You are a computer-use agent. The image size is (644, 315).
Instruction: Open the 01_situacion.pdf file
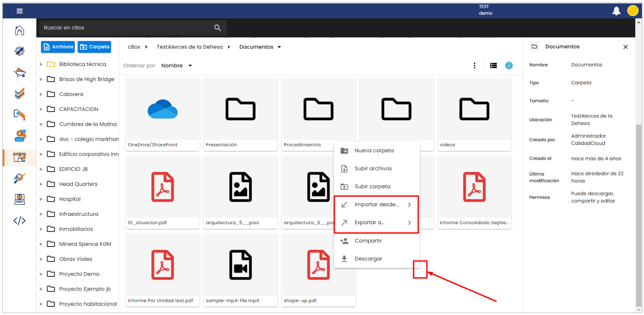click(x=162, y=192)
